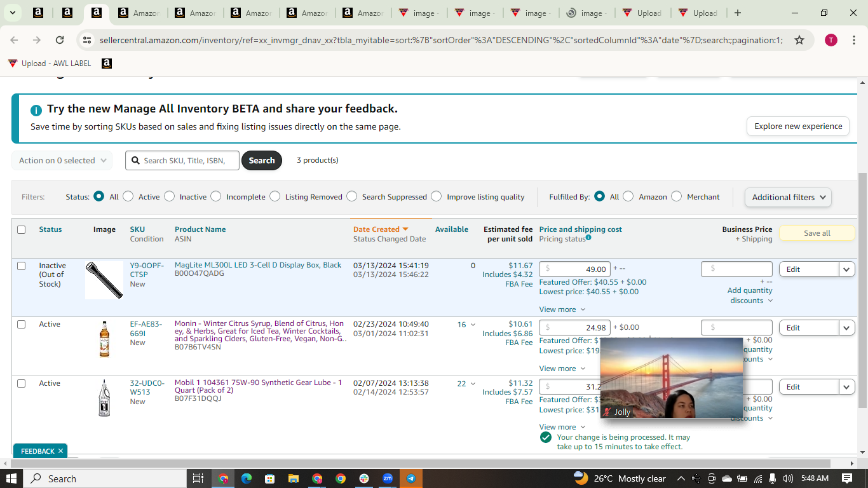Open the Action on 0 selected dropdown
The width and height of the screenshot is (868, 488).
62,161
